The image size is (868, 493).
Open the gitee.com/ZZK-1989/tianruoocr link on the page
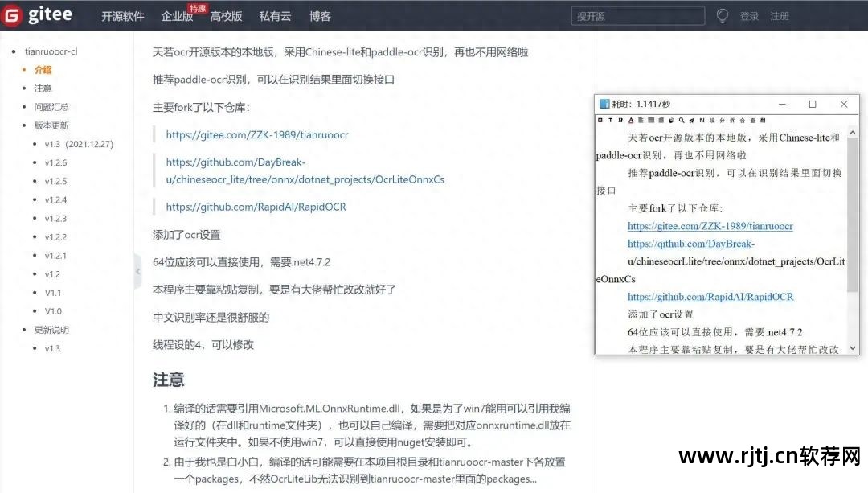[x=257, y=134]
